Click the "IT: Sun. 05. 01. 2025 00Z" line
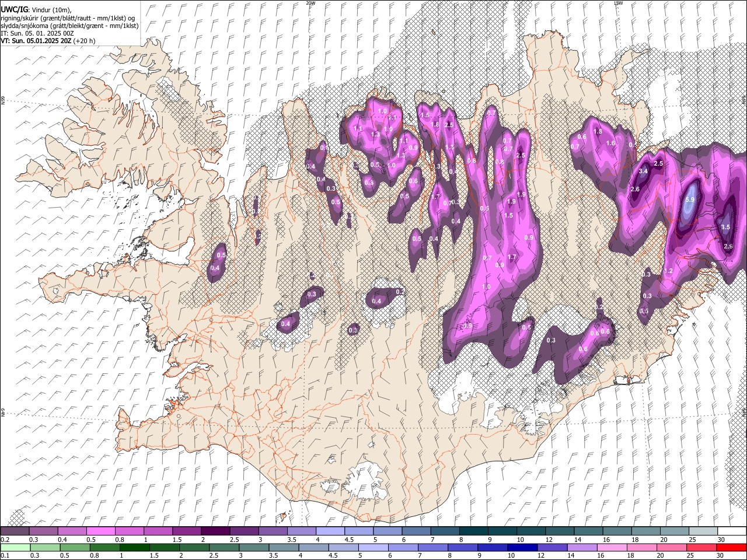Viewport: 747px width, 560px height. (37, 33)
